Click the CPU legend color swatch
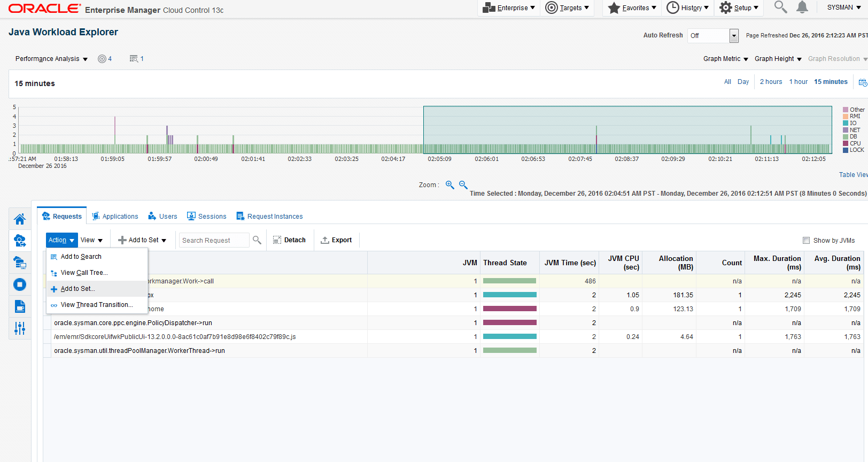This screenshot has height=462, width=868. click(x=846, y=143)
